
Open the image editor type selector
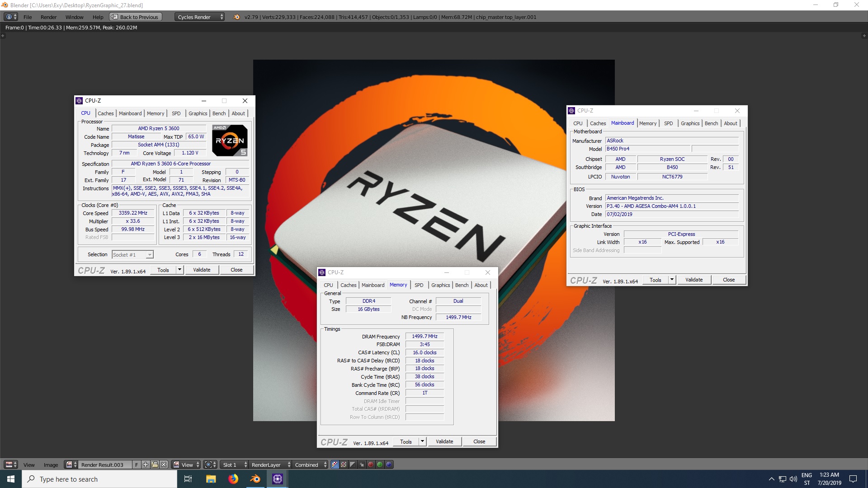pyautogui.click(x=11, y=465)
